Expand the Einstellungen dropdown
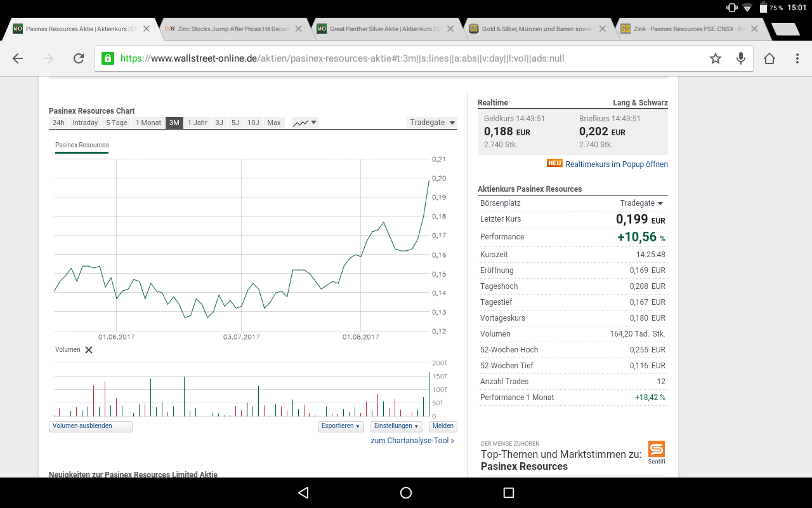 coord(396,426)
